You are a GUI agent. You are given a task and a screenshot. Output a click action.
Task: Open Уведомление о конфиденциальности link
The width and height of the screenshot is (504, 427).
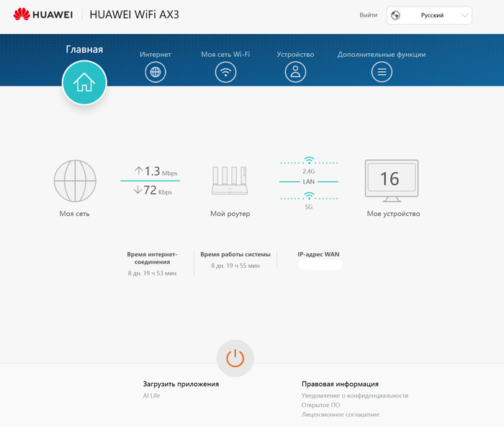pyautogui.click(x=354, y=395)
